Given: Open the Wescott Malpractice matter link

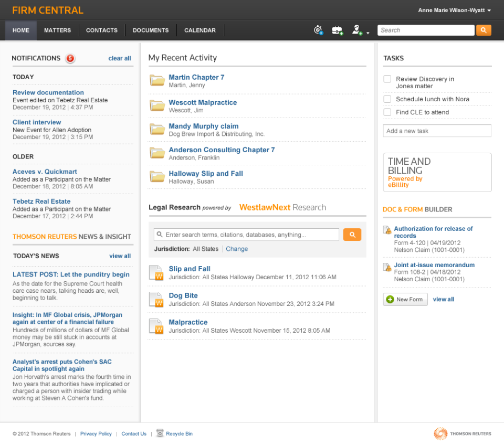Looking at the screenshot, I should 203,102.
